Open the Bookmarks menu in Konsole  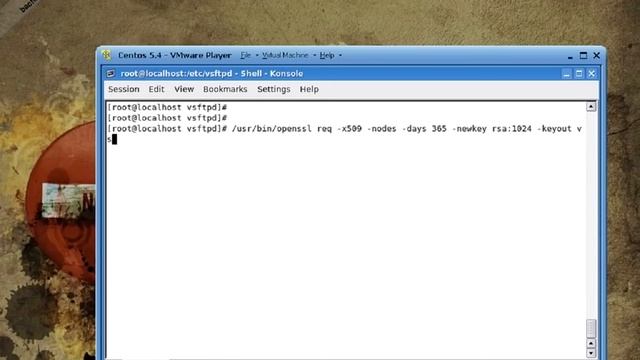point(225,89)
